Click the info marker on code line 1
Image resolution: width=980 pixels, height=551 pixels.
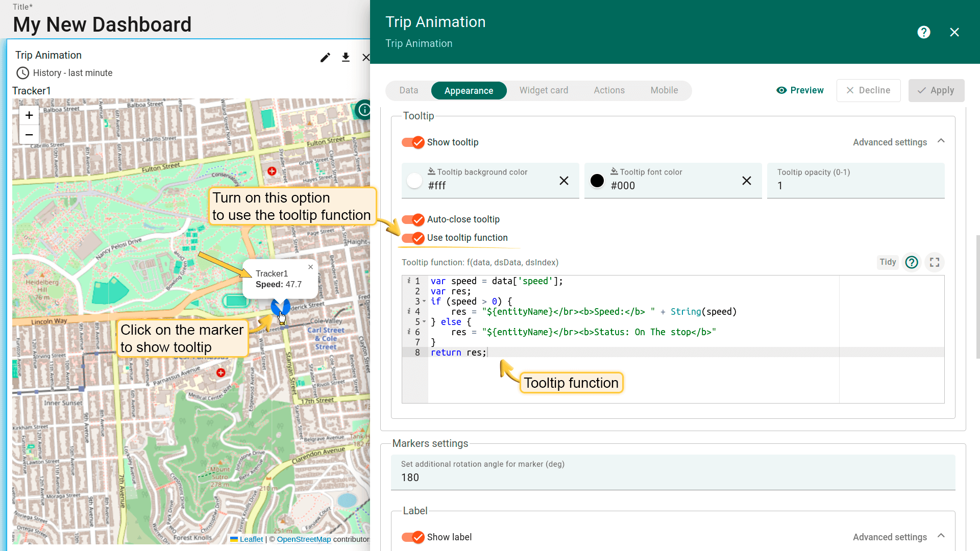tap(408, 281)
